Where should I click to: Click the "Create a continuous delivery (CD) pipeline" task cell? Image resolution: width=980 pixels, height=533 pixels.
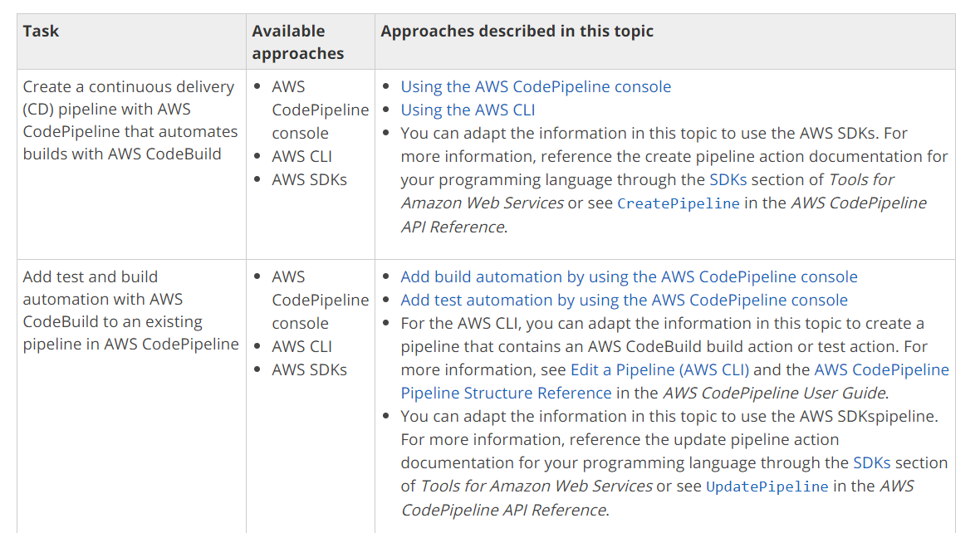pos(130,120)
